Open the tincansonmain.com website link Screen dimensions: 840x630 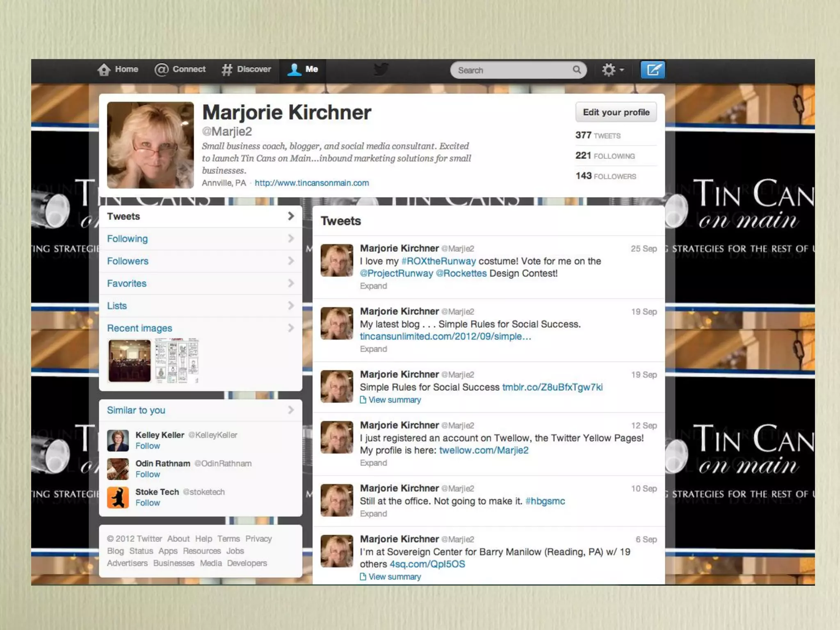coord(312,183)
